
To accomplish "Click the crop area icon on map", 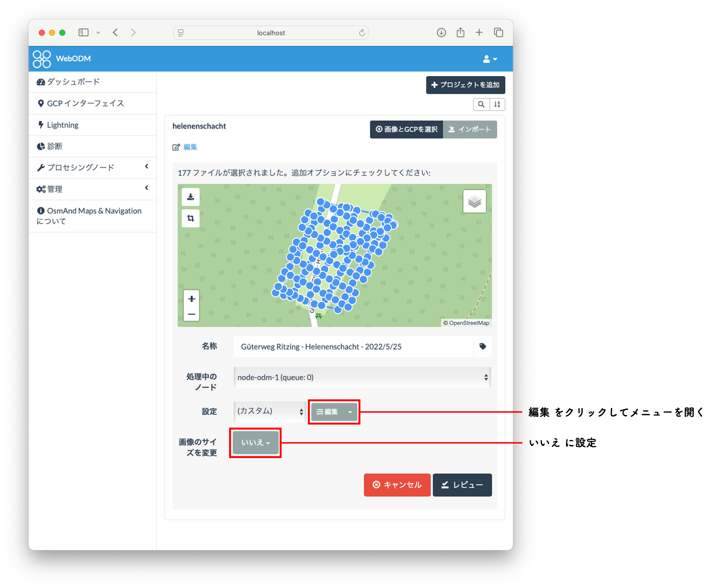I will point(191,219).
